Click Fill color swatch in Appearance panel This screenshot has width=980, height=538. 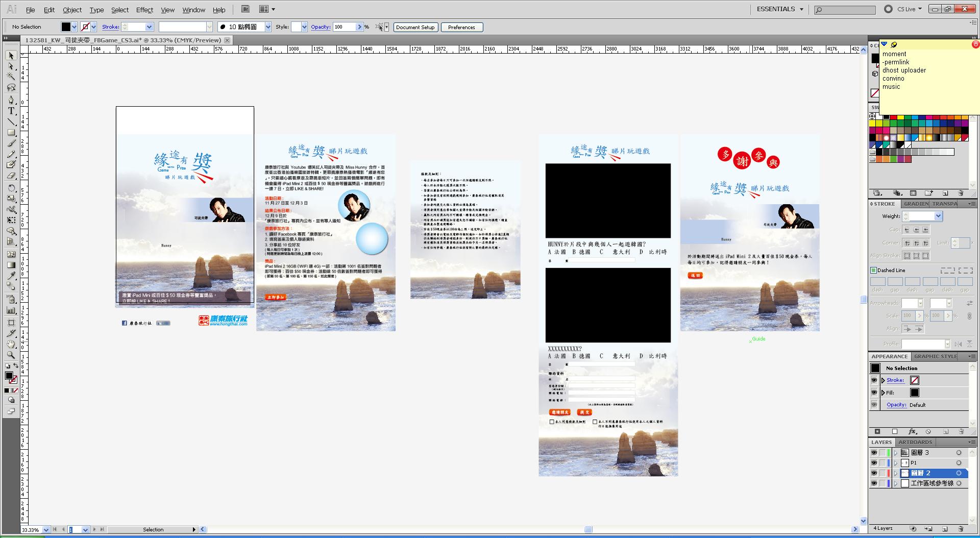(915, 393)
